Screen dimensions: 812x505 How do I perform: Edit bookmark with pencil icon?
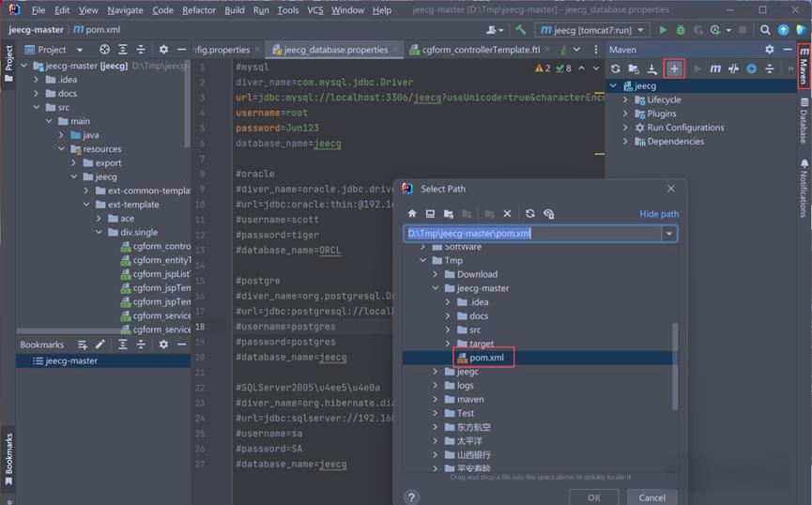tap(100, 344)
